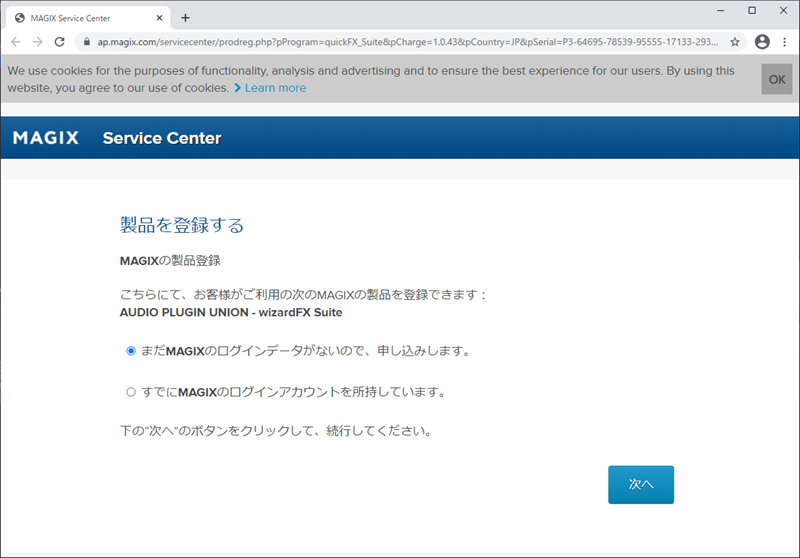Accept cookies with the OK button
Screen dimensions: 800x558
point(777,79)
